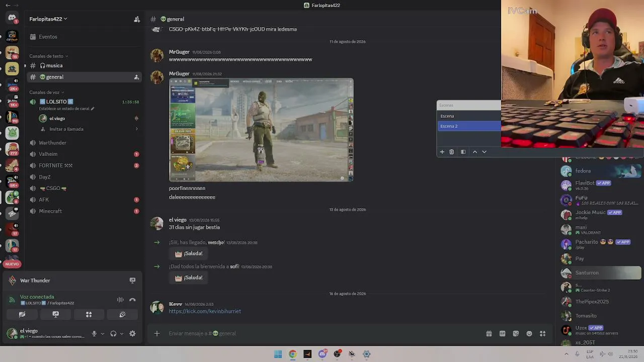Viewport: 644px width, 362px height.
Task: Join the CSGO voice channel
Action: coord(85,189)
